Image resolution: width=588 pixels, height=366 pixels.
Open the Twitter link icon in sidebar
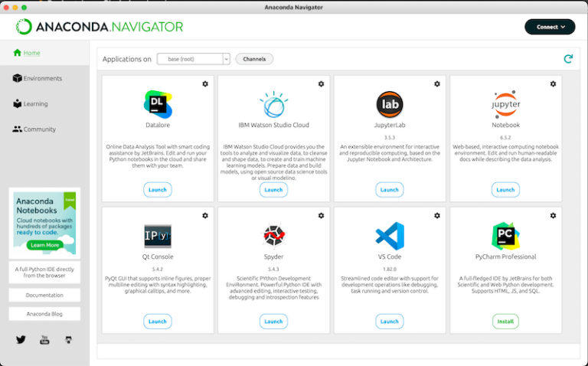[x=21, y=339]
